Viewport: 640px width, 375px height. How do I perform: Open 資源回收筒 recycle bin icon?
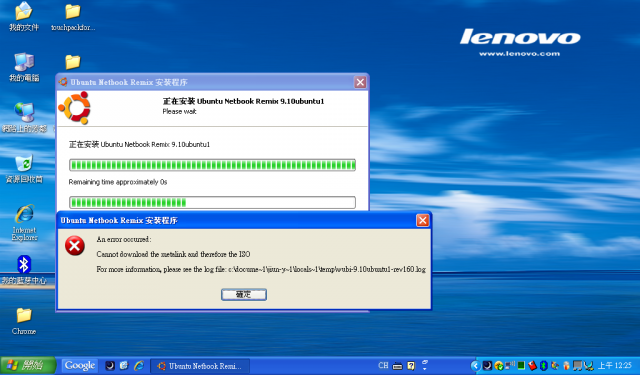24,169
